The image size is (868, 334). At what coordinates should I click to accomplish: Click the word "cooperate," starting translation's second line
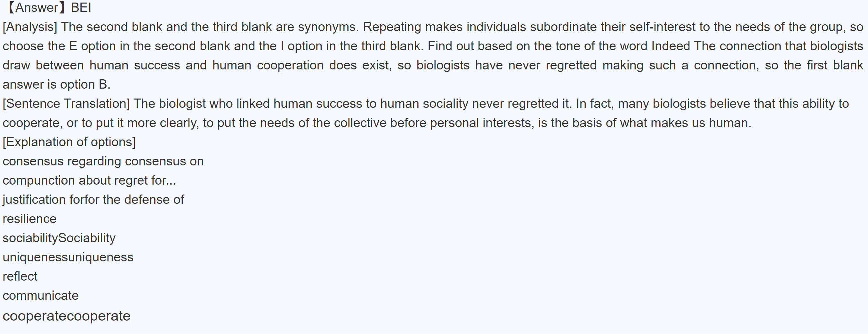coord(32,123)
